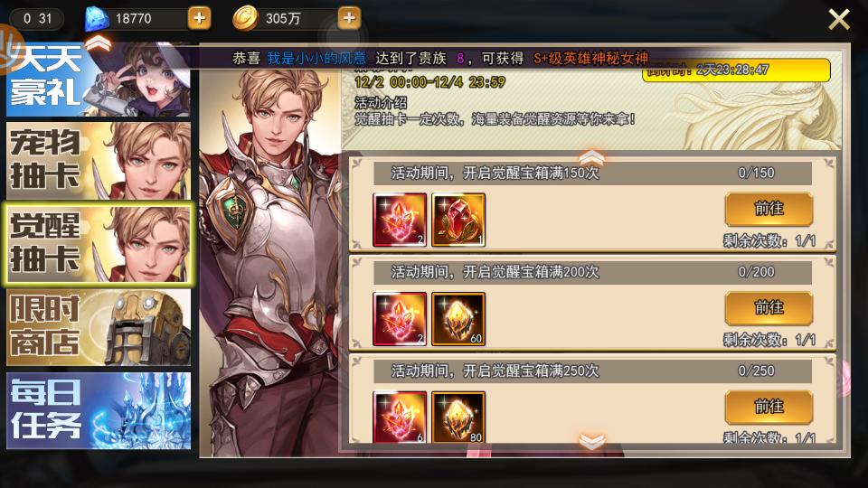868x488 pixels.
Task: Open red crystal reward in 150次 row
Action: [400, 220]
